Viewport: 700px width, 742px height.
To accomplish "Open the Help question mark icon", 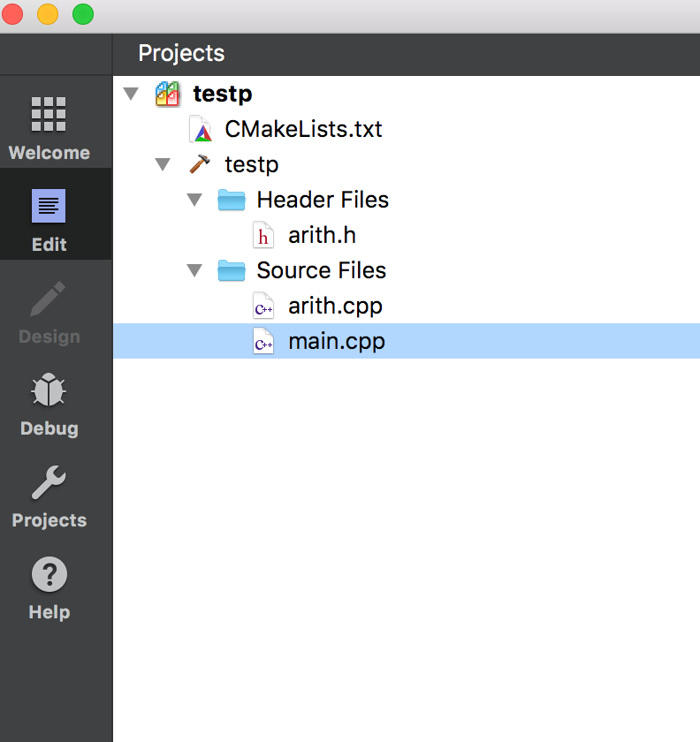I will [x=49, y=575].
